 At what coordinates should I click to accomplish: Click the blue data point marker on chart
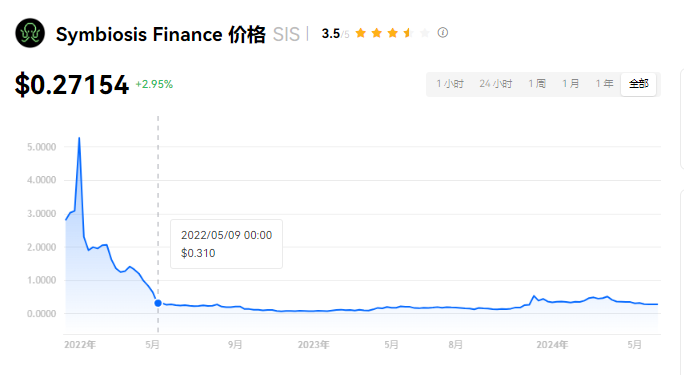158,303
